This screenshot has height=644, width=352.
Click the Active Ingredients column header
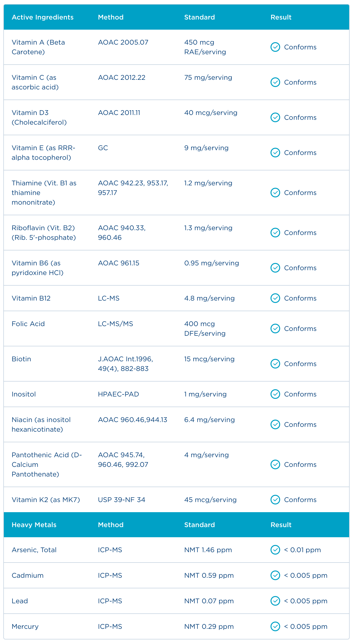[x=42, y=17]
